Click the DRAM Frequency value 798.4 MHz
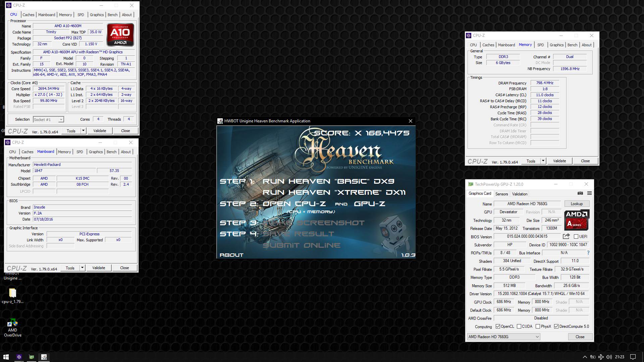The width and height of the screenshot is (644, 362). tap(545, 83)
